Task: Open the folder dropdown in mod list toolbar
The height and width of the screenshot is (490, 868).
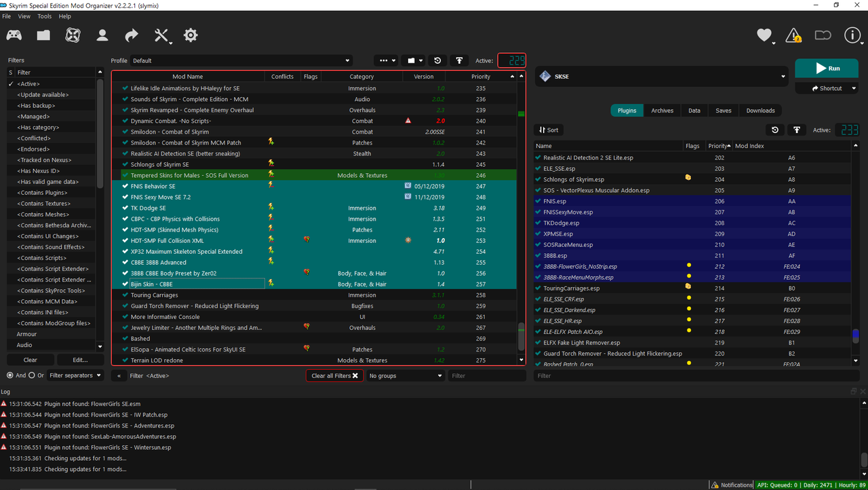Action: click(x=414, y=60)
